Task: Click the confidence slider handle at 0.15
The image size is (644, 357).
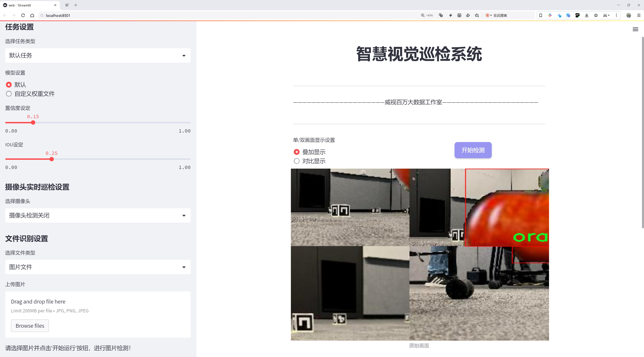Action: 33,123
